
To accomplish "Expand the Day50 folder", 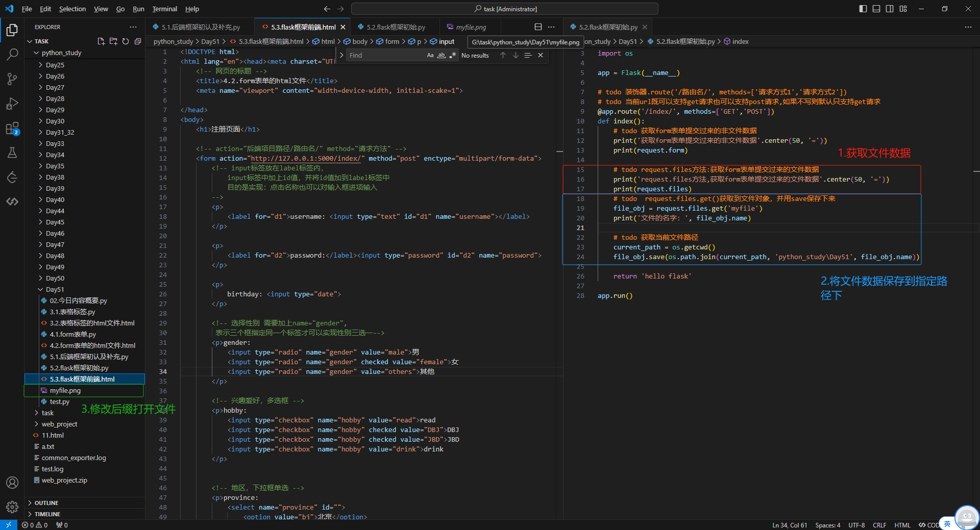I will (x=55, y=278).
